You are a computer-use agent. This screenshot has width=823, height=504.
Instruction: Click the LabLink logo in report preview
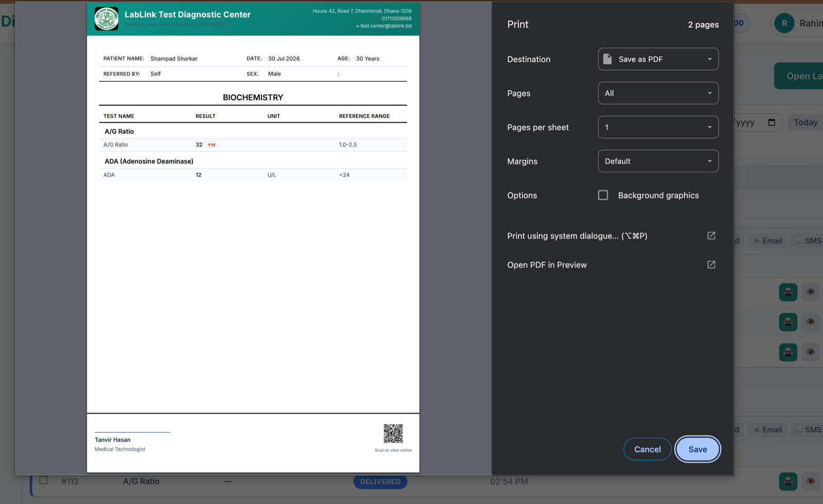point(106,19)
